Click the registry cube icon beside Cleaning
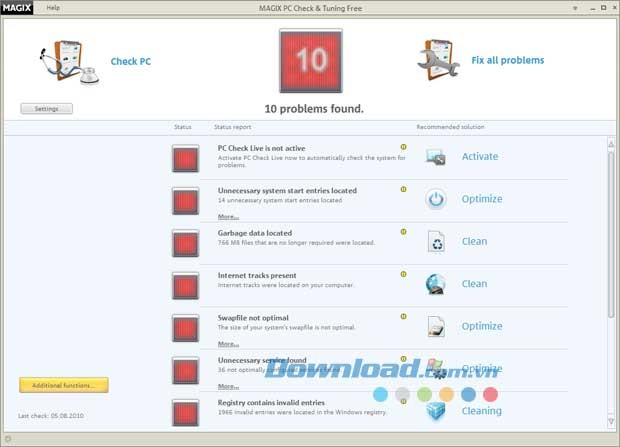 436,411
